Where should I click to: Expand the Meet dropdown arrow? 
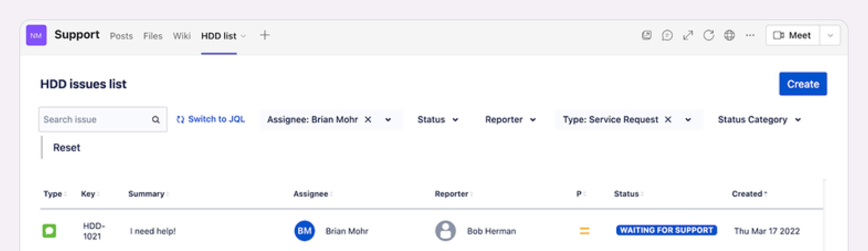830,35
